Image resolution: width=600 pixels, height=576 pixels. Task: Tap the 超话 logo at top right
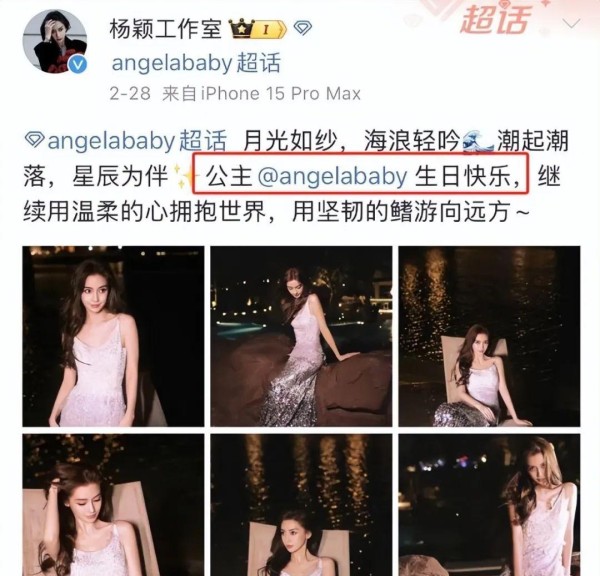pyautogui.click(x=496, y=18)
